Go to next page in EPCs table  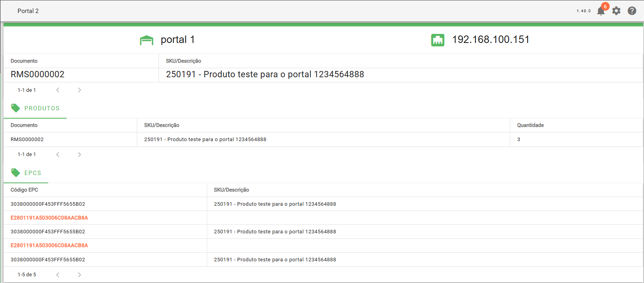pos(79,275)
